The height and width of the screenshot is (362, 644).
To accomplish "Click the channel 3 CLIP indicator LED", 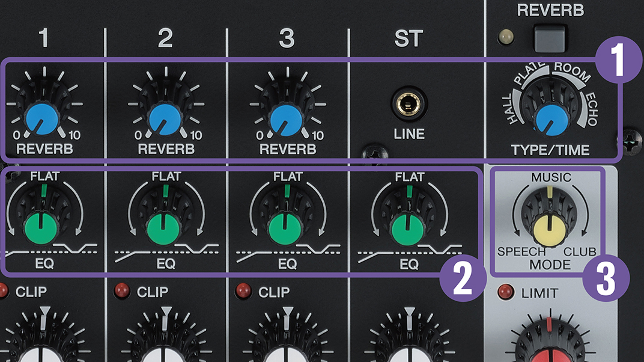I will tap(243, 290).
